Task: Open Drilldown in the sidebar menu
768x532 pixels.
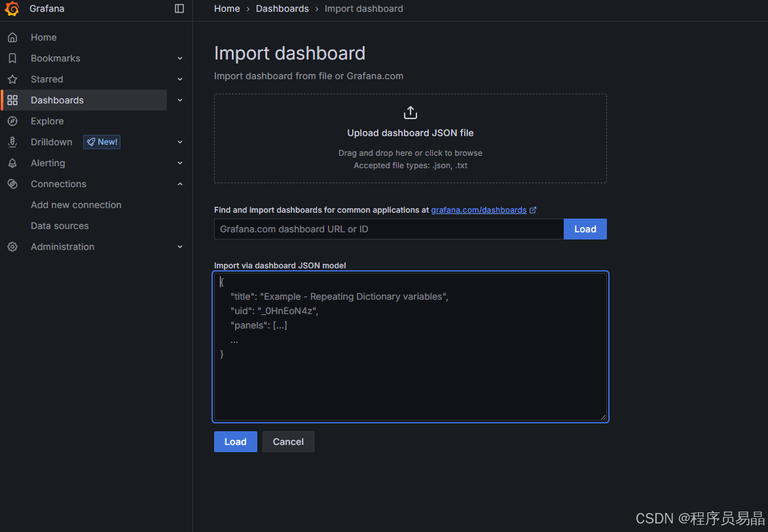Action: click(x=52, y=142)
